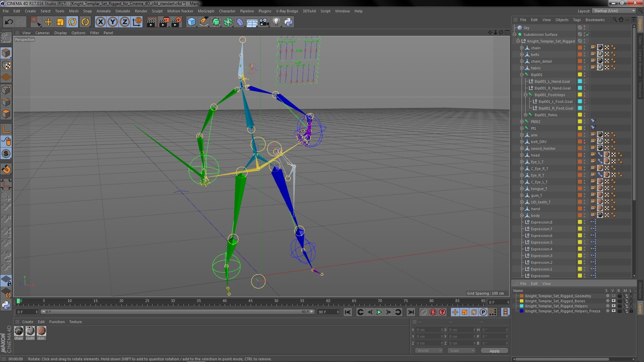Screen dimensions: 644x362
Task: Click the Make Editable icon
Action: coord(6,38)
